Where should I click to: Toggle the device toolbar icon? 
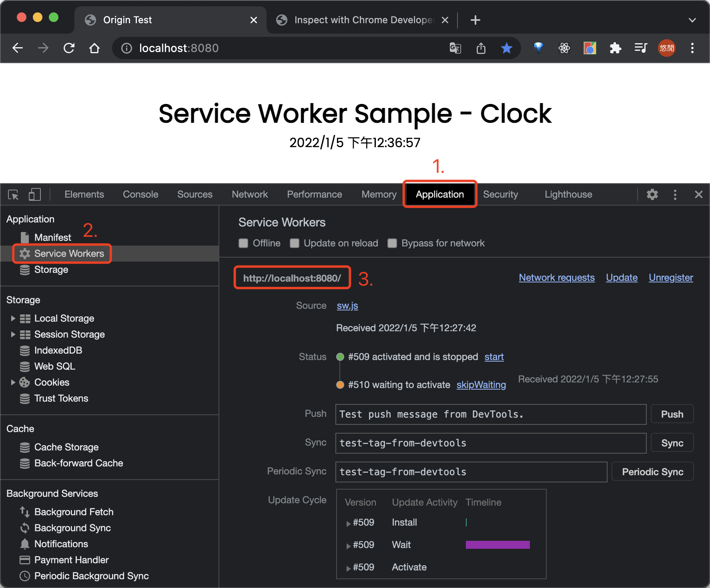[34, 194]
